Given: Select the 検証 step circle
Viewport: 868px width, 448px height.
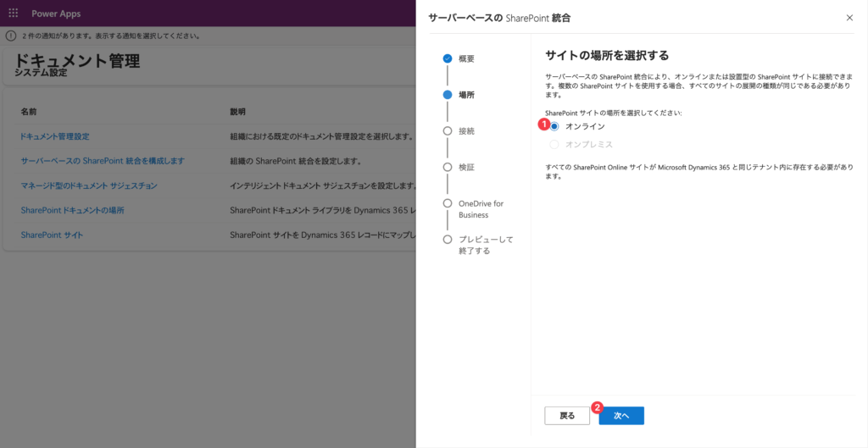Looking at the screenshot, I should [x=448, y=167].
